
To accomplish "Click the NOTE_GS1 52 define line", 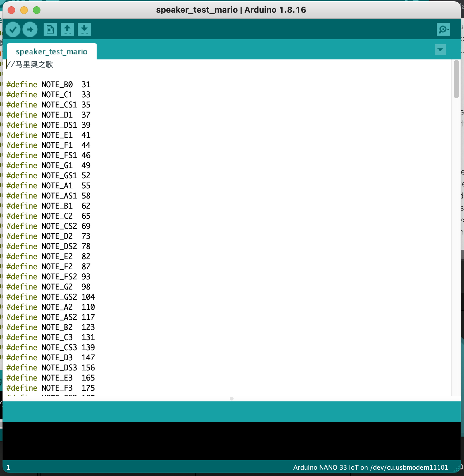I will [48, 175].
